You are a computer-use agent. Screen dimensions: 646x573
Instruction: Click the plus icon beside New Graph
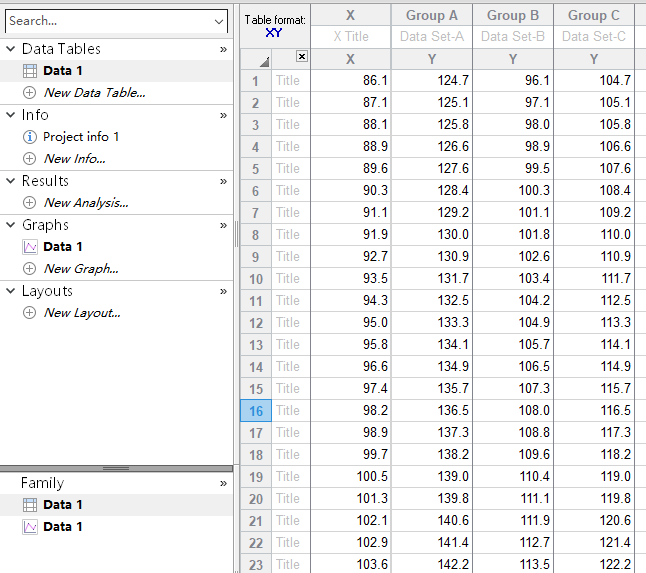[x=29, y=269]
